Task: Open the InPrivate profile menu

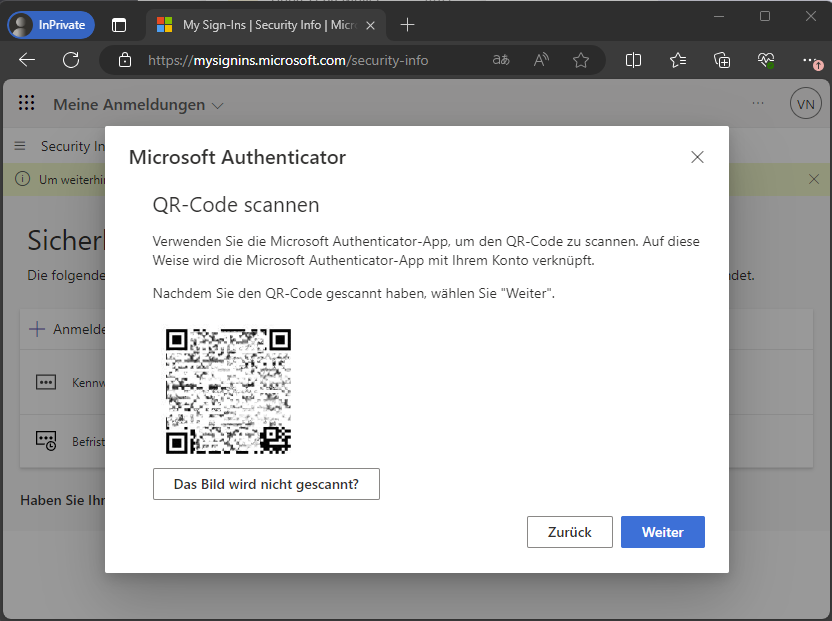Action: click(x=52, y=25)
